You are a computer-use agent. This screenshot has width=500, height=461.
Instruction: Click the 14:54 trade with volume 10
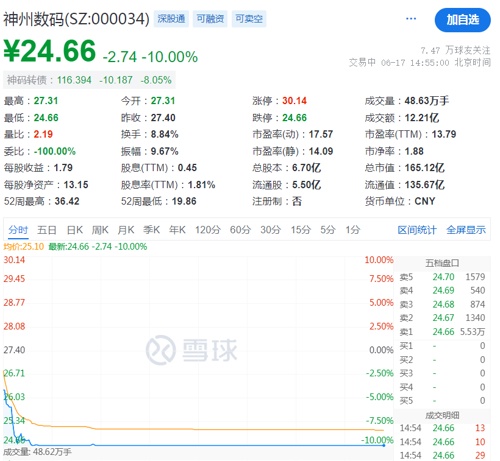point(442,442)
